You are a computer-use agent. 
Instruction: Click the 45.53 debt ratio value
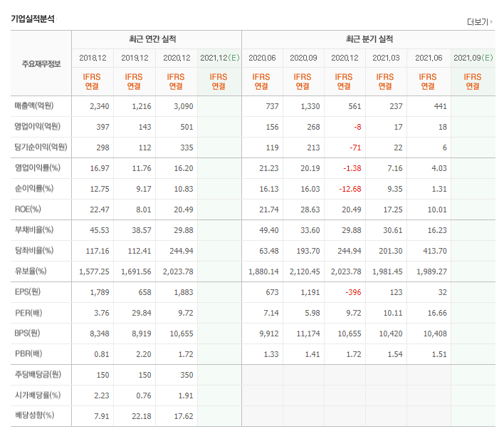click(x=100, y=230)
